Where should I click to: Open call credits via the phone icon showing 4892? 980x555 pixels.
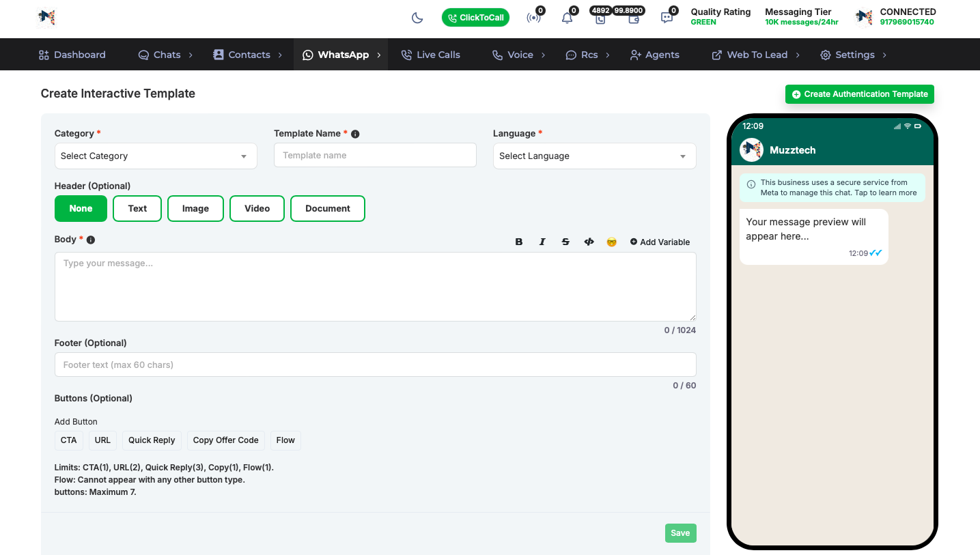click(x=600, y=20)
